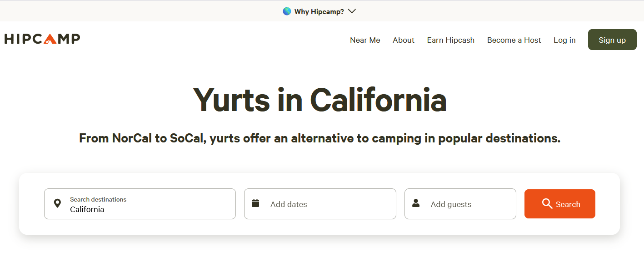Click the California destination text
The image size is (644, 253).
click(x=87, y=209)
